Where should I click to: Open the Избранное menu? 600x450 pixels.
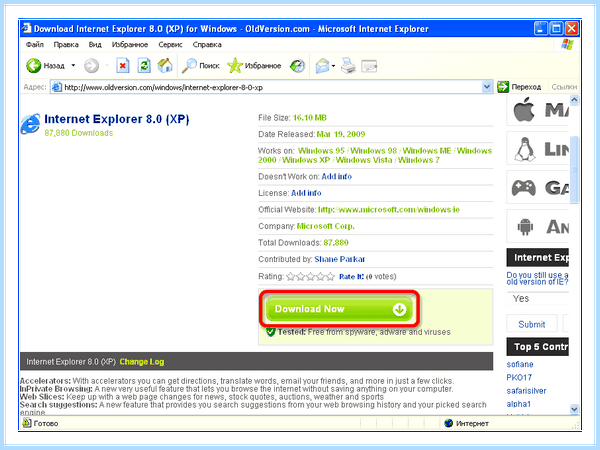(x=130, y=44)
